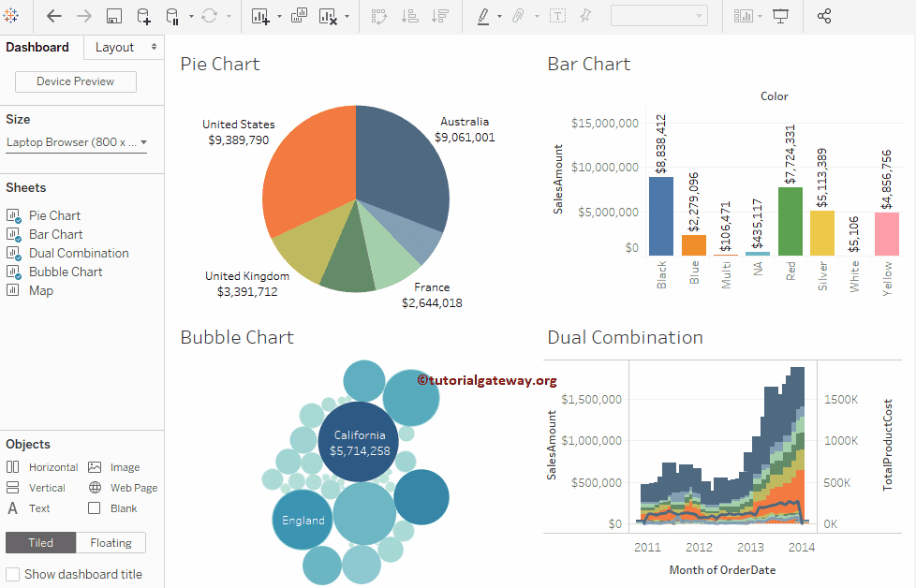Select the Dashboard tab
This screenshot has height=588, width=916.
[x=37, y=47]
